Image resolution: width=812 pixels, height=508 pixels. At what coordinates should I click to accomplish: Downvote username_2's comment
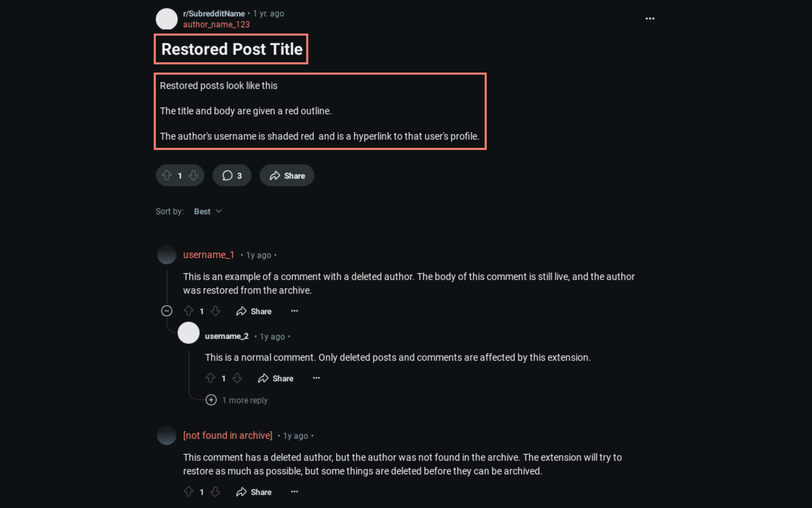click(237, 377)
